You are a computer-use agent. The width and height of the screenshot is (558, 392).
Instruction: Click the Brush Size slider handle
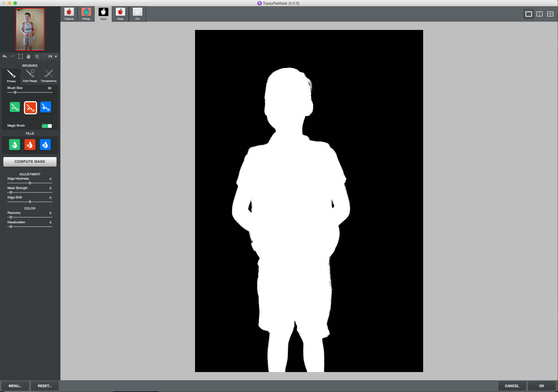15,92
